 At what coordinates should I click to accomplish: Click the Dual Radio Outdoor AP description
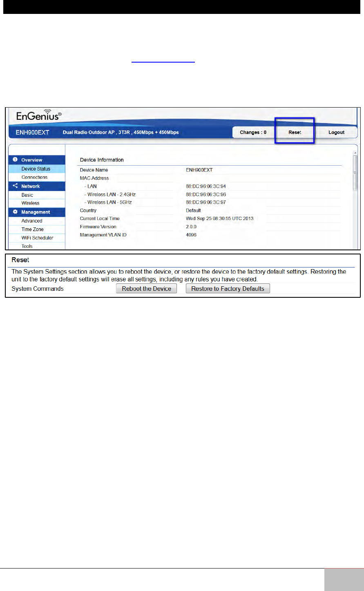click(121, 133)
